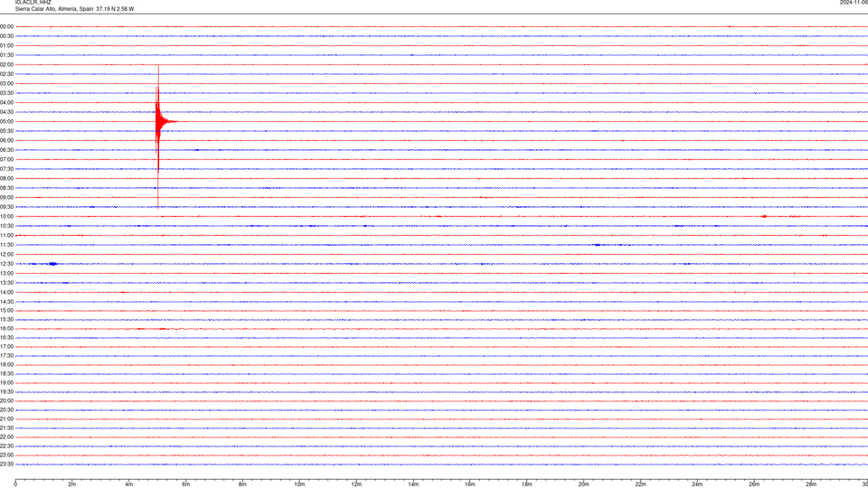The height and width of the screenshot is (488, 868).
Task: Click the "00:30" time label
Action: click(7, 36)
